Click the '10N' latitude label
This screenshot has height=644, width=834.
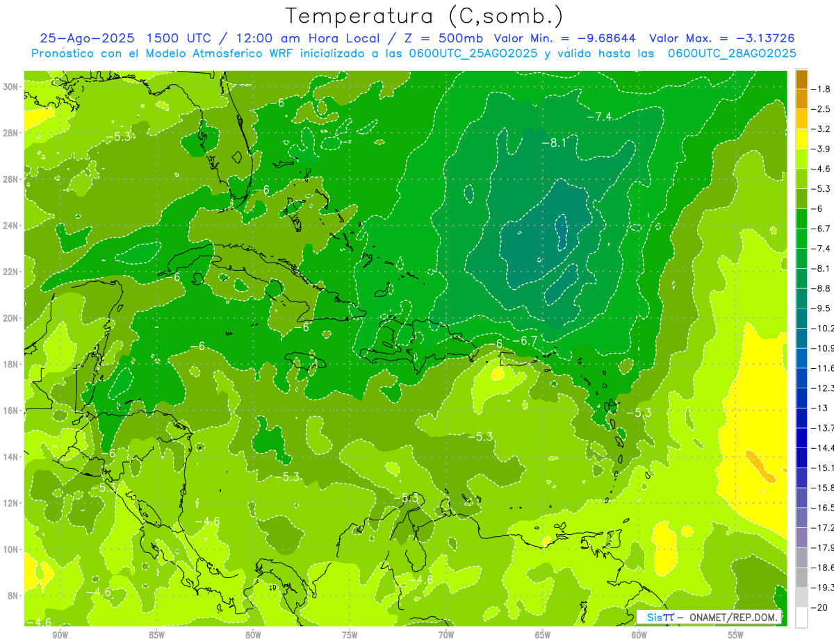coord(12,549)
